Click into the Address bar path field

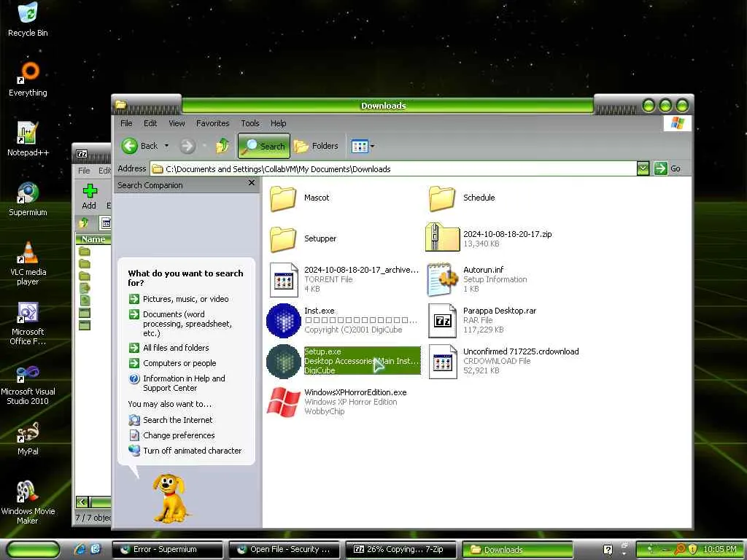(393, 168)
